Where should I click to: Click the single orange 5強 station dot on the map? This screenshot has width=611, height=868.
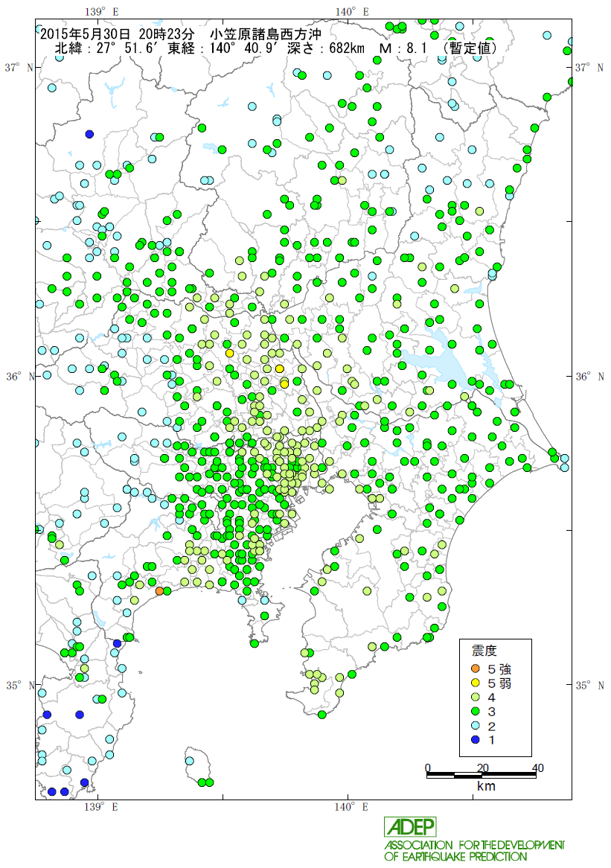159,590
